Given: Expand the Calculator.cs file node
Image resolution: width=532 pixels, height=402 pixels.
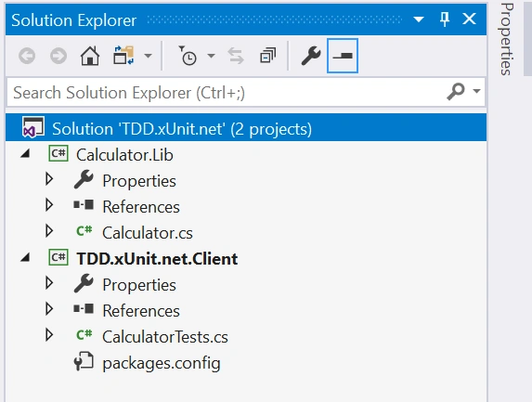Looking at the screenshot, I should coord(49,230).
